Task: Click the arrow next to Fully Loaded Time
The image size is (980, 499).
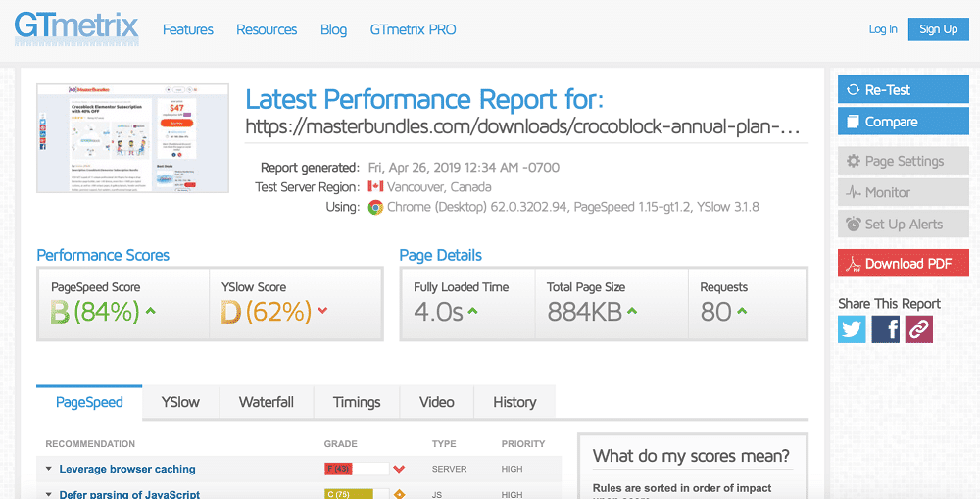Action: tap(473, 310)
